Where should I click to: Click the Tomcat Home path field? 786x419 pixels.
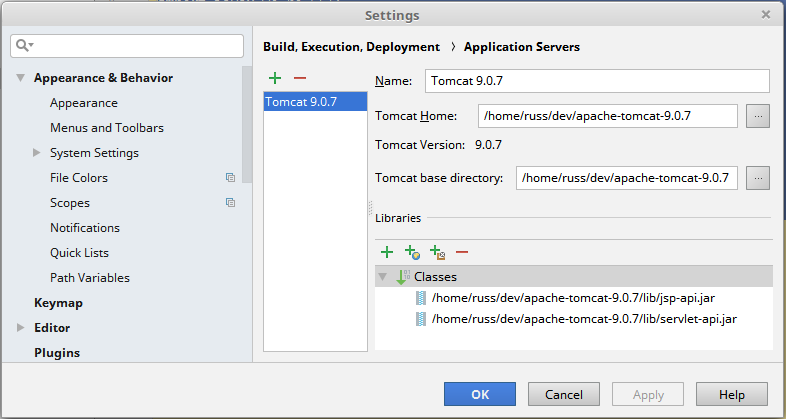pyautogui.click(x=608, y=116)
